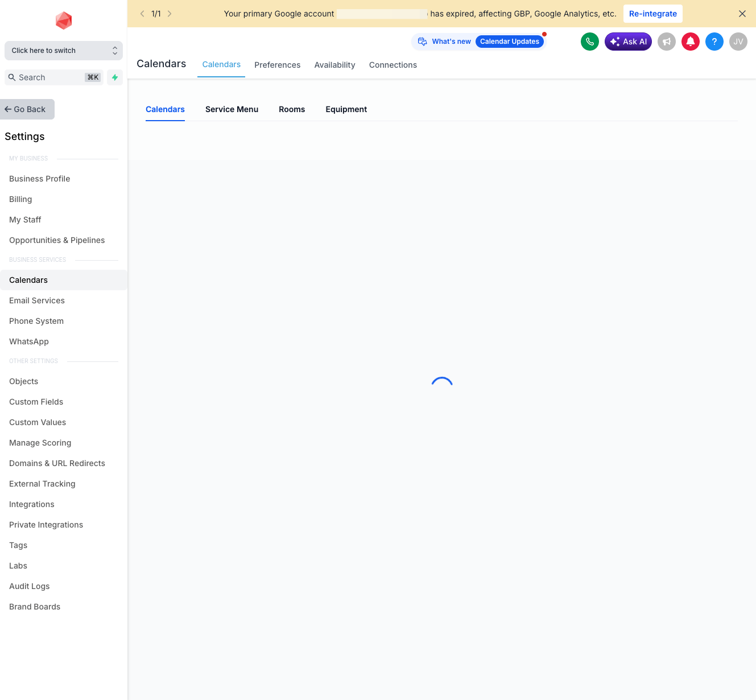Image resolution: width=756 pixels, height=700 pixels.
Task: Switch to the Connections tab
Action: (x=393, y=65)
